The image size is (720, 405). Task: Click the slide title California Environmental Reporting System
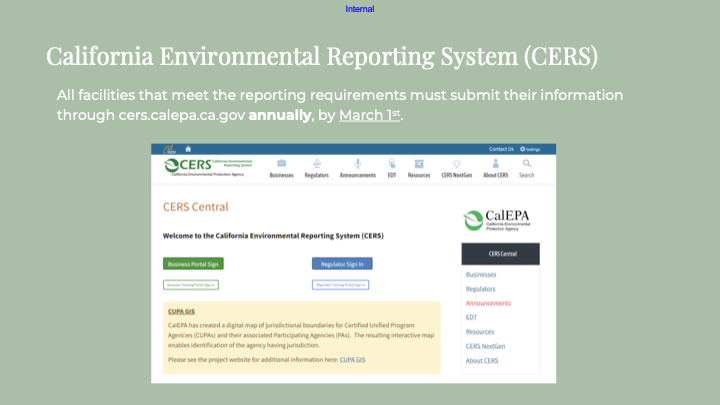322,56
